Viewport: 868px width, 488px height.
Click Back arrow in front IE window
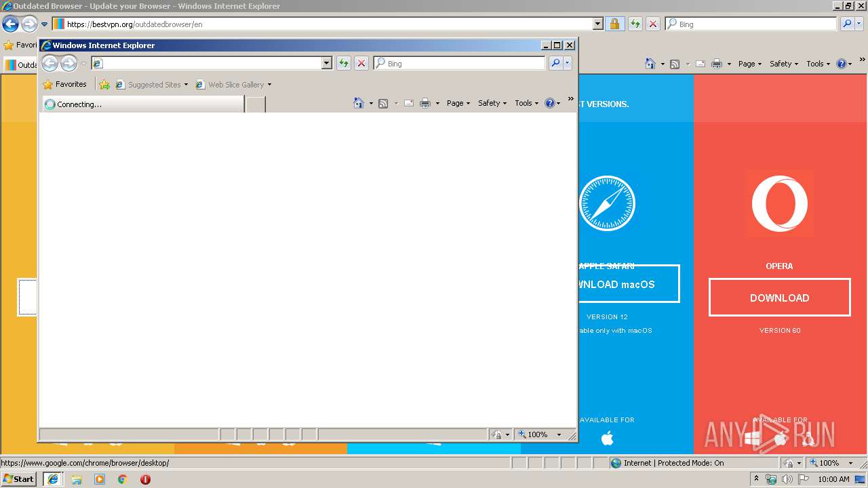point(50,64)
